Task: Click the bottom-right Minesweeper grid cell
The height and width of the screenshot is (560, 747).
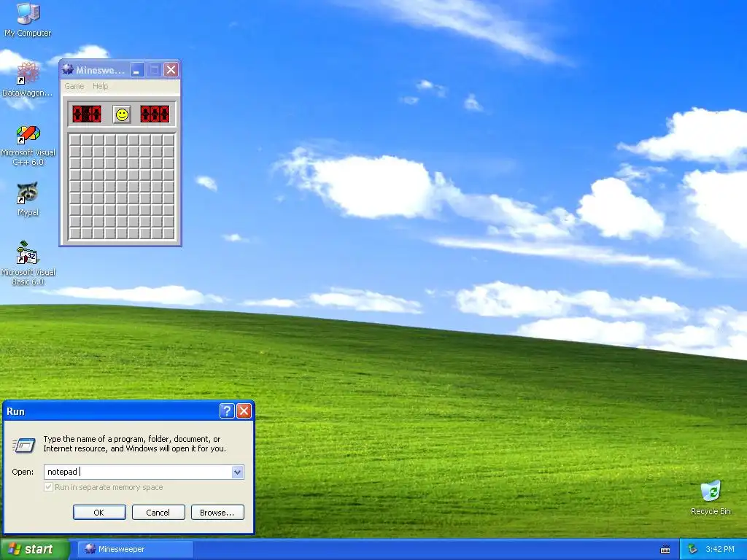Action: point(169,233)
